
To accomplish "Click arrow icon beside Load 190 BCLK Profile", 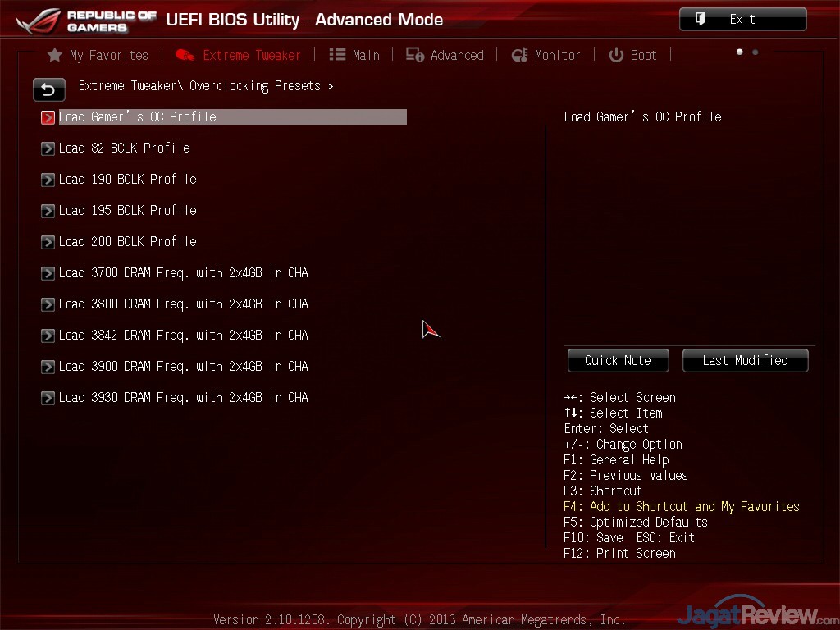I will (x=48, y=180).
